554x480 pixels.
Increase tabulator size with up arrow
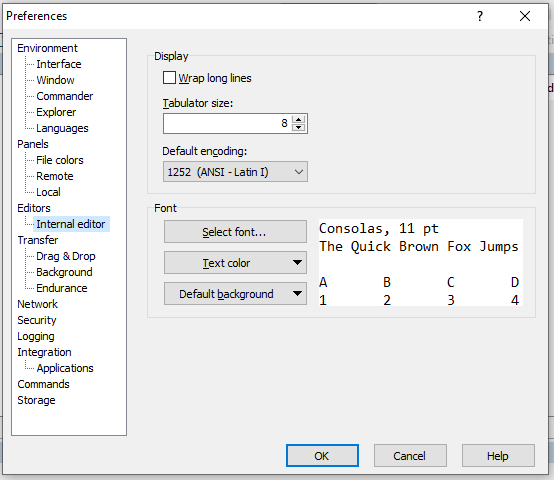tap(299, 119)
